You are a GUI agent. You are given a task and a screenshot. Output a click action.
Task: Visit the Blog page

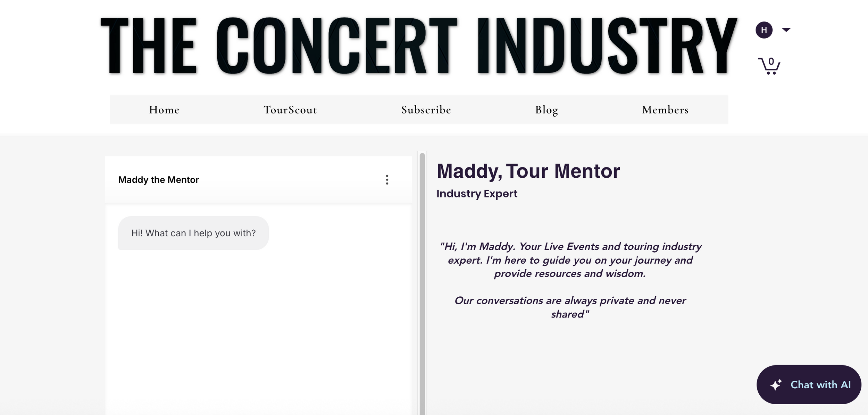coord(546,109)
